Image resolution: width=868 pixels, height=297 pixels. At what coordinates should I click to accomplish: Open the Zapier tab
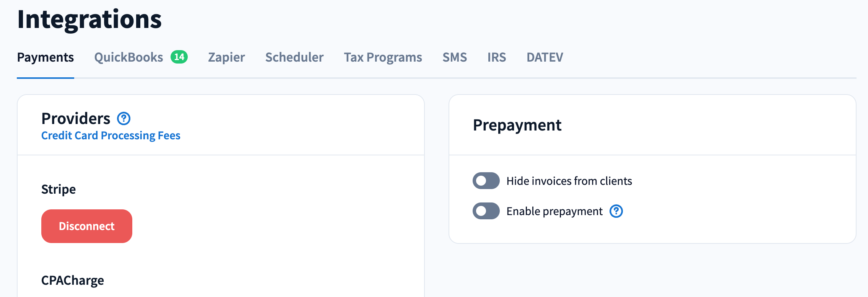[226, 57]
